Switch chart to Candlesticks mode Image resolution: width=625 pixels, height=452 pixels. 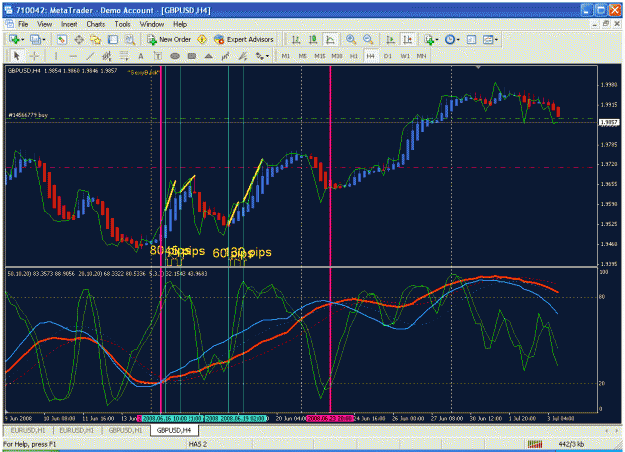tap(313, 39)
